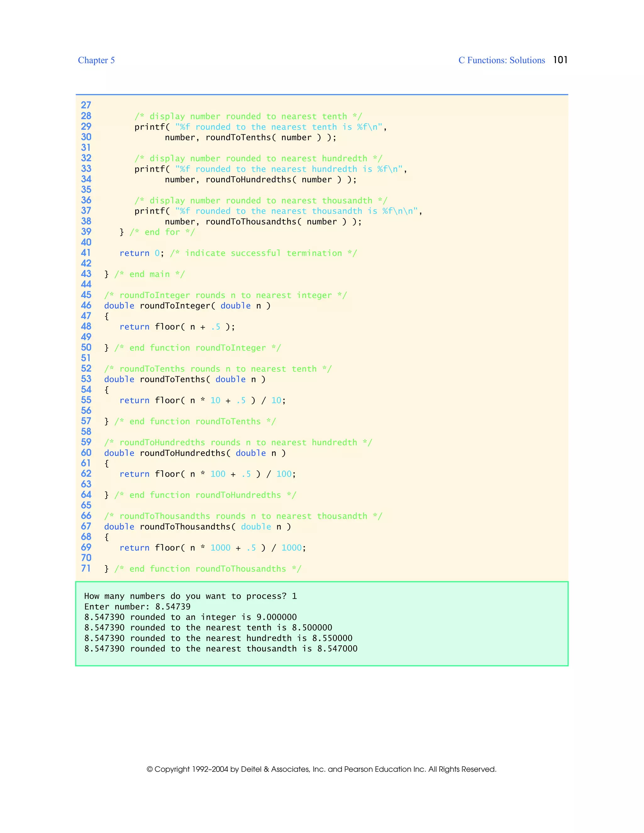Click line number 71
644x833 pixels.
tap(86, 568)
